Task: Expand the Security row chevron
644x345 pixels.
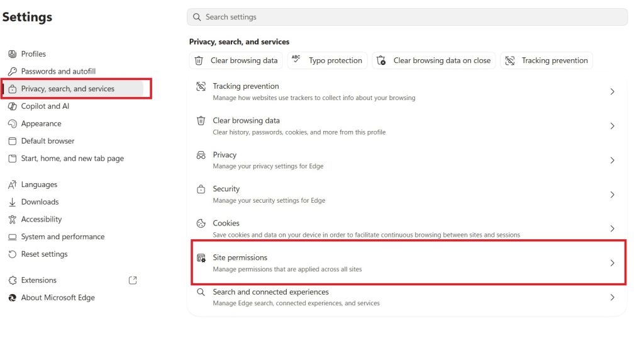Action: point(612,195)
